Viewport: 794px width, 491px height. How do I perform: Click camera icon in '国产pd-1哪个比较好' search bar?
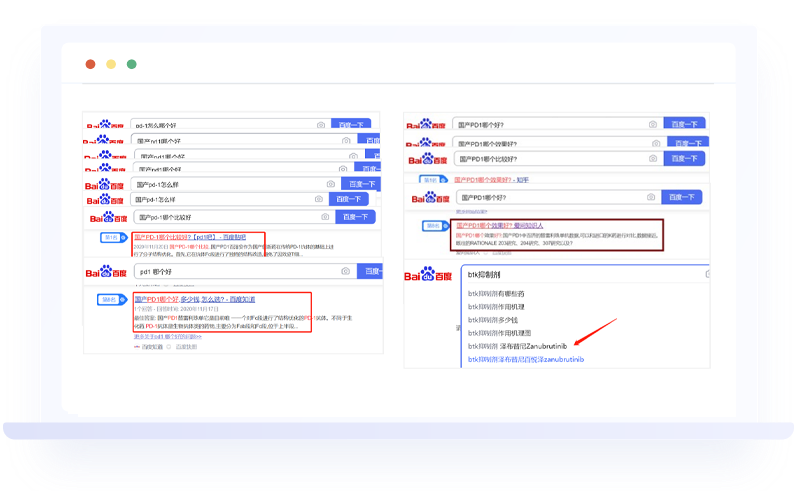(326, 217)
